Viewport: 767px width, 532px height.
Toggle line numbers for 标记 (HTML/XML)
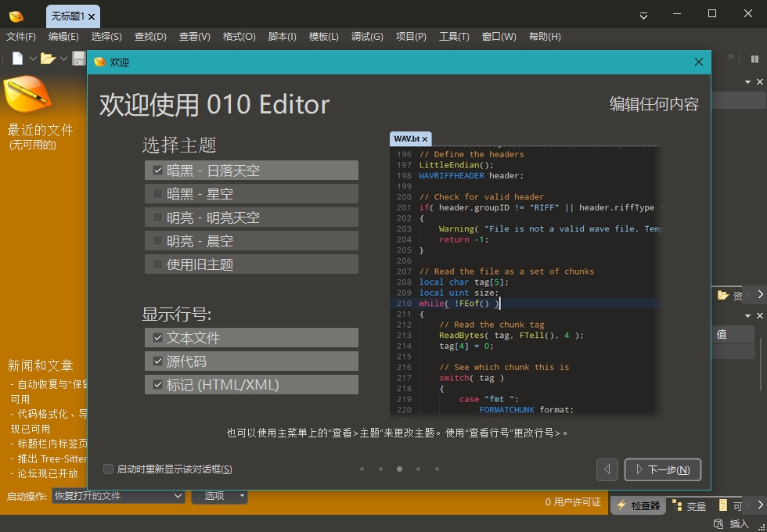[x=251, y=384]
